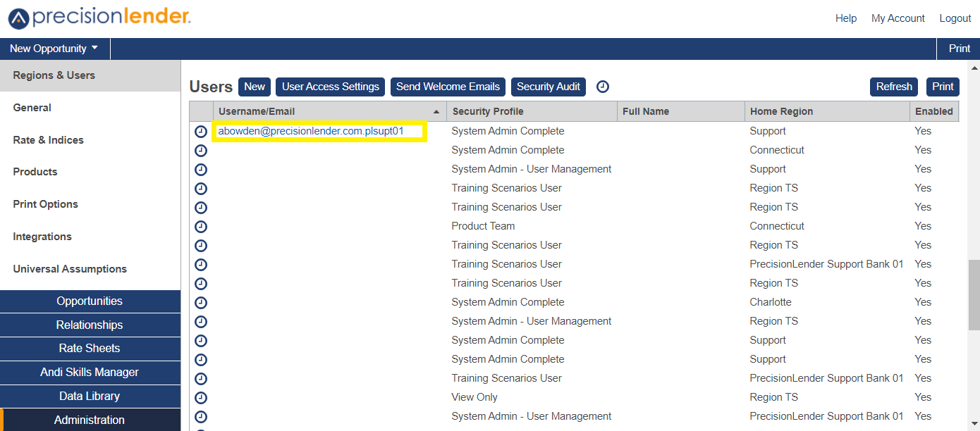Open the Rate Sheets tab
Image resolution: width=980 pixels, height=431 pixels.
90,349
